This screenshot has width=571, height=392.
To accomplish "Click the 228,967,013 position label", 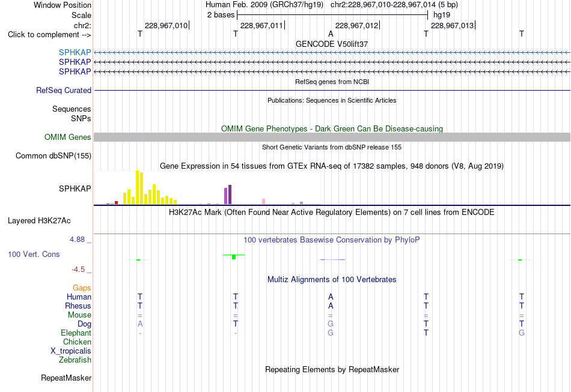I will coord(452,25).
